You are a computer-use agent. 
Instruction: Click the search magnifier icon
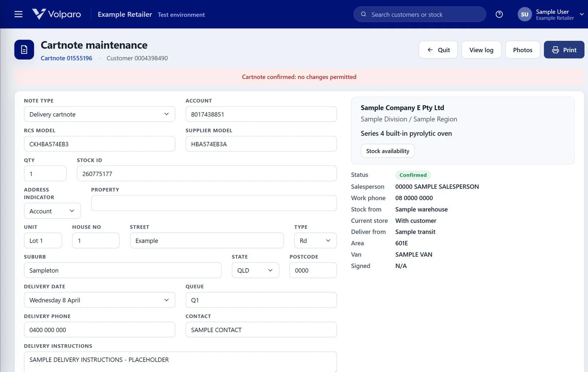tap(363, 14)
